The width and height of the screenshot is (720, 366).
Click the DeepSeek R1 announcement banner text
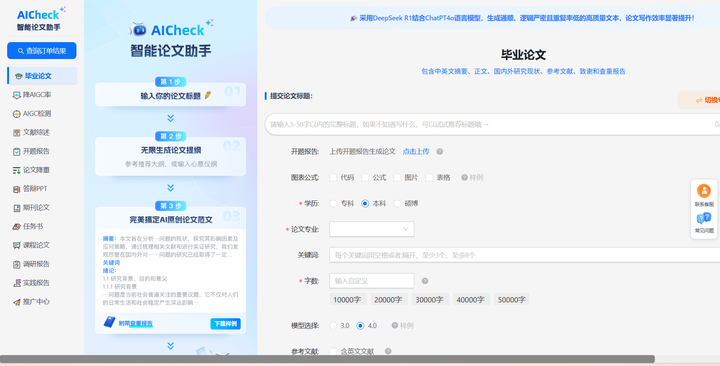click(526, 18)
